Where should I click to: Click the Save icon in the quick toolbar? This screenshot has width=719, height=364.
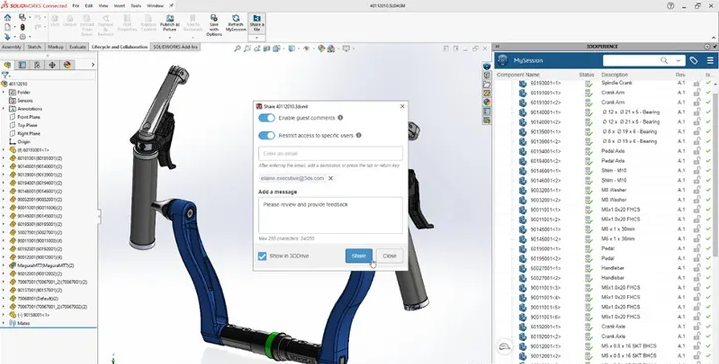[x=22, y=17]
